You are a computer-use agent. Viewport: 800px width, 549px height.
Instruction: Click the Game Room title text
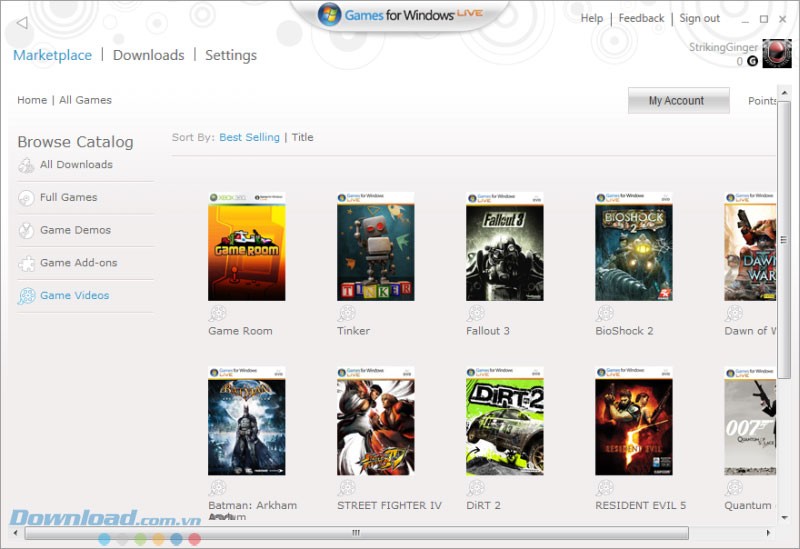click(240, 331)
